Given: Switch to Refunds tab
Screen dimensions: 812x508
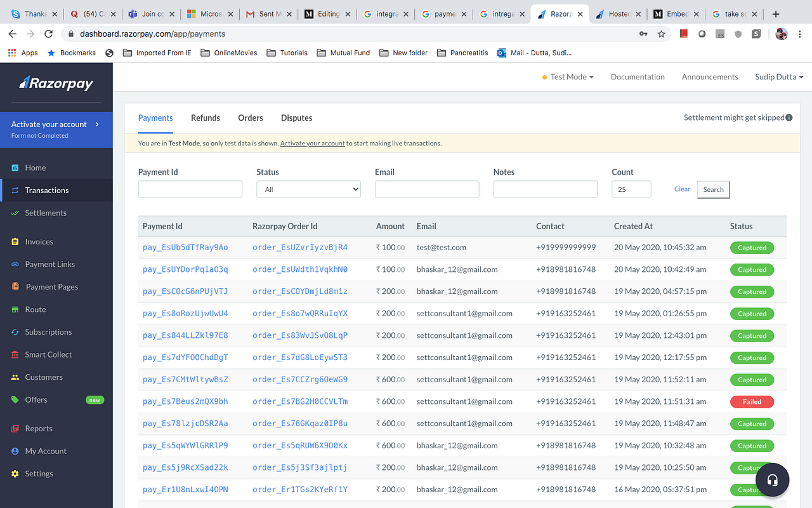Looking at the screenshot, I should point(206,118).
